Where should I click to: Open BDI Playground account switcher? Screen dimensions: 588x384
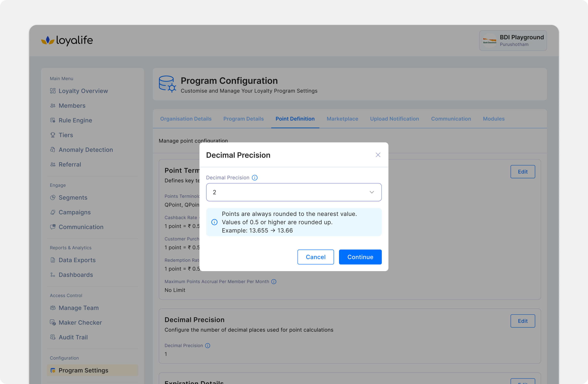tap(513, 40)
